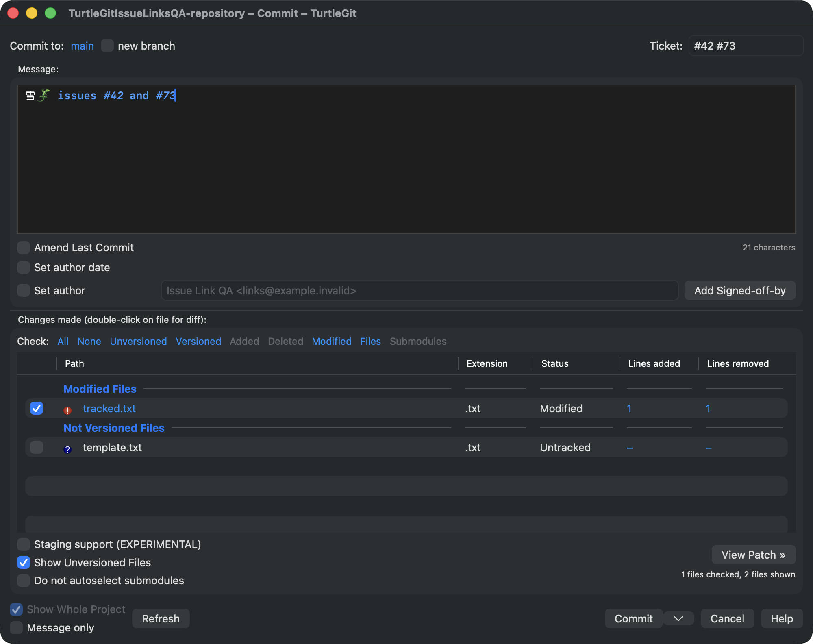Image resolution: width=813 pixels, height=644 pixels.
Task: Click the Modified Files group header
Action: pos(100,389)
